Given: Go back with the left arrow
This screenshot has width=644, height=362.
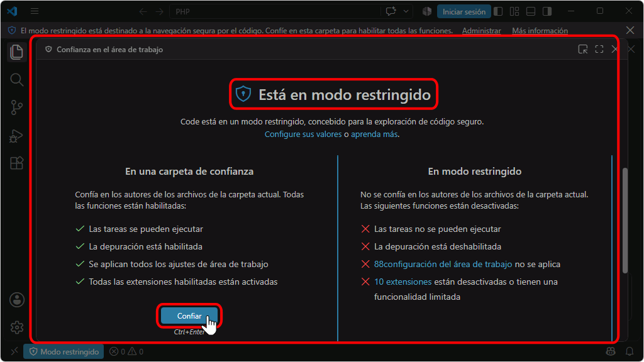Looking at the screenshot, I should click(x=143, y=11).
